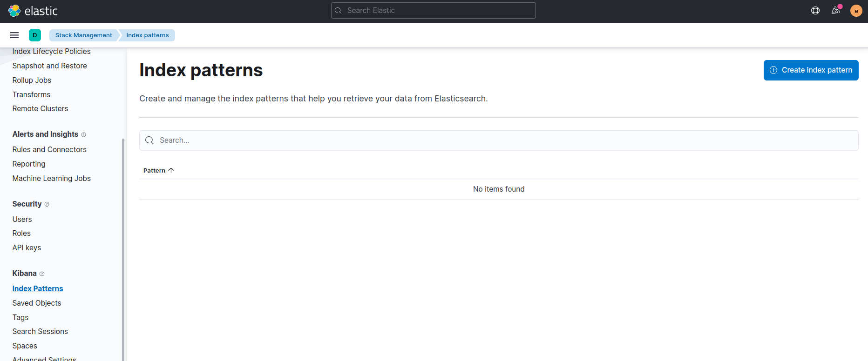
Task: Click the Default space avatar D
Action: (35, 35)
